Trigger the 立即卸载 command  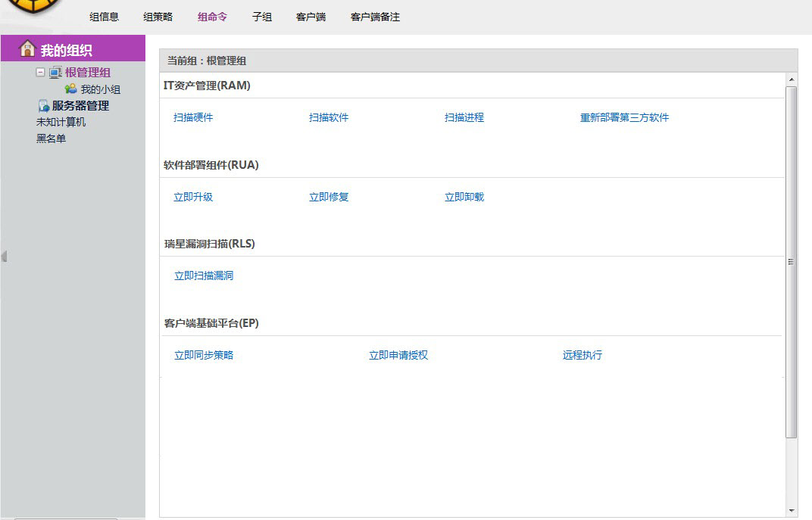coord(464,197)
